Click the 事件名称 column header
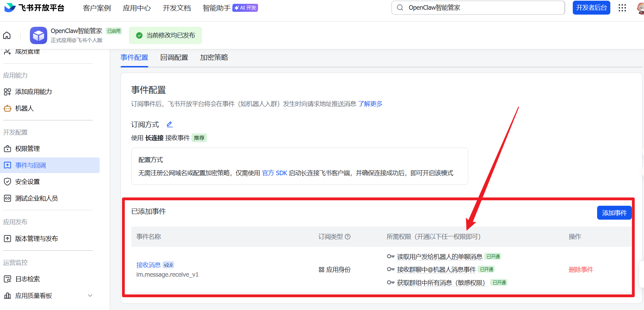The width and height of the screenshot is (644, 310). pyautogui.click(x=149, y=237)
